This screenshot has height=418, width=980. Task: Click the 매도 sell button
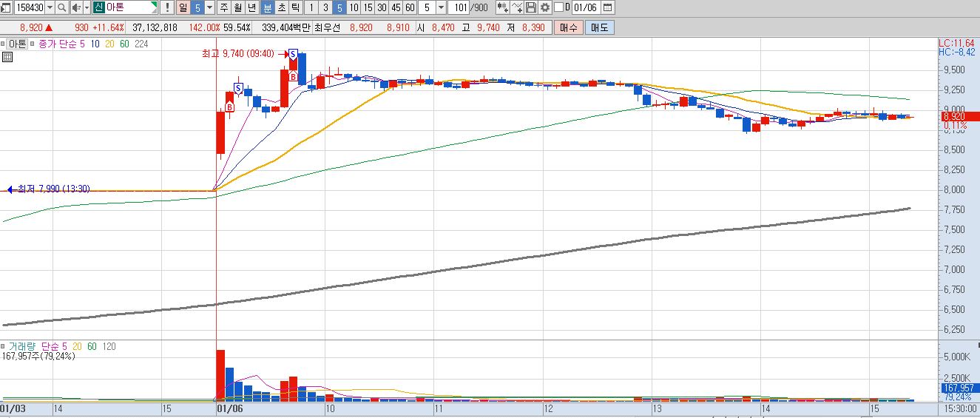coord(599,27)
